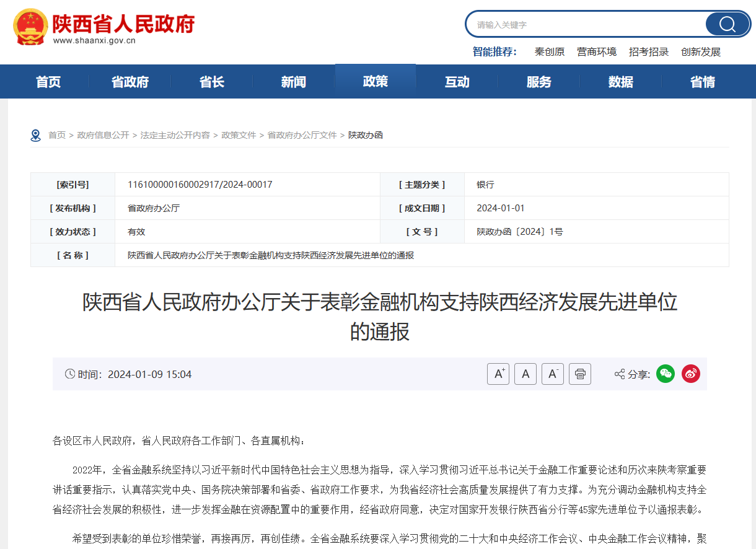Share the article via Weibo icon
Viewport: 756px width, 549px height.
tap(690, 374)
